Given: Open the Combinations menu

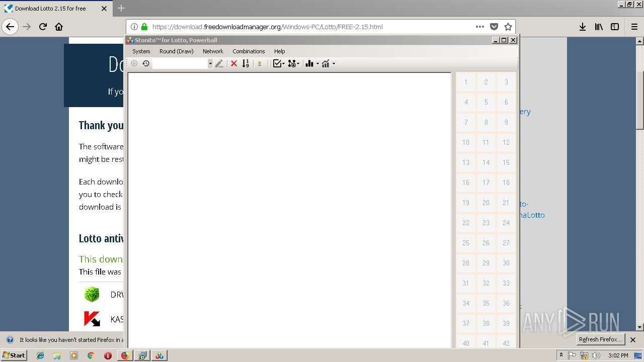Looking at the screenshot, I should (249, 51).
